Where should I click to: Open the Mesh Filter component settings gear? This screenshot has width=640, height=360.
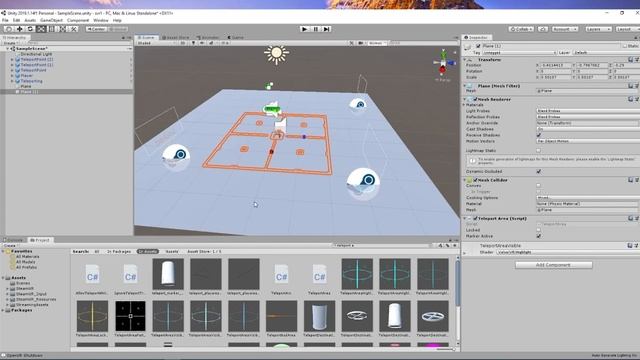click(x=637, y=86)
